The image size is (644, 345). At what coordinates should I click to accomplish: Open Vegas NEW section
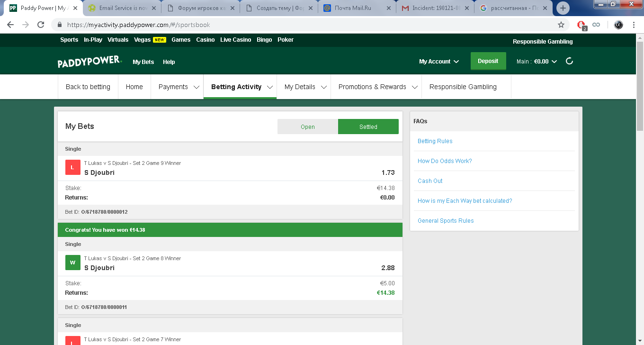150,40
